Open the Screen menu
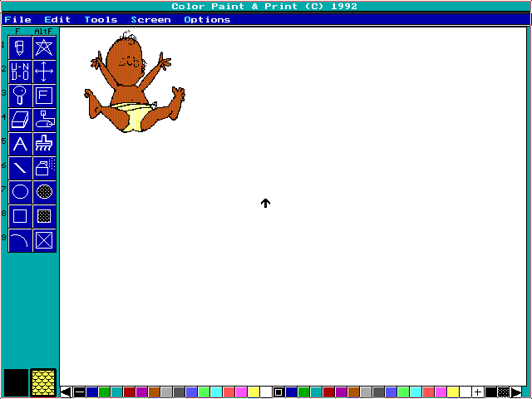The image size is (532, 399). click(150, 20)
